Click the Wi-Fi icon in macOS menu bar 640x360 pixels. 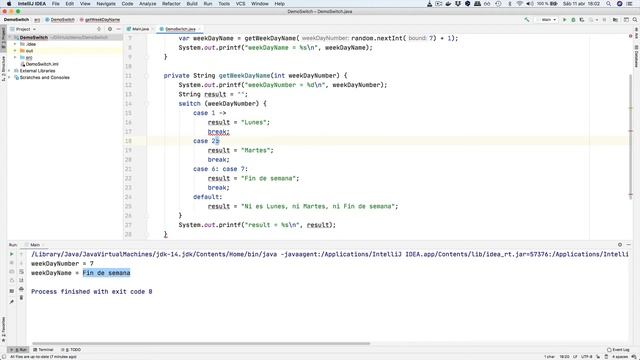pos(520,4)
